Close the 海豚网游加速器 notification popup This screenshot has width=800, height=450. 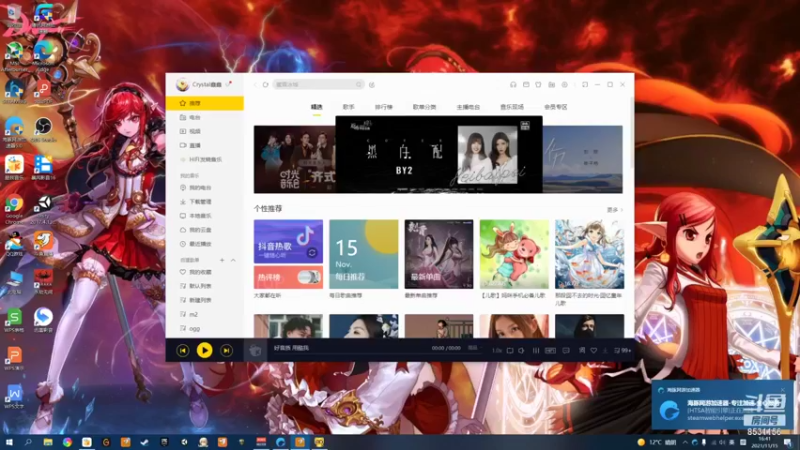tap(783, 390)
